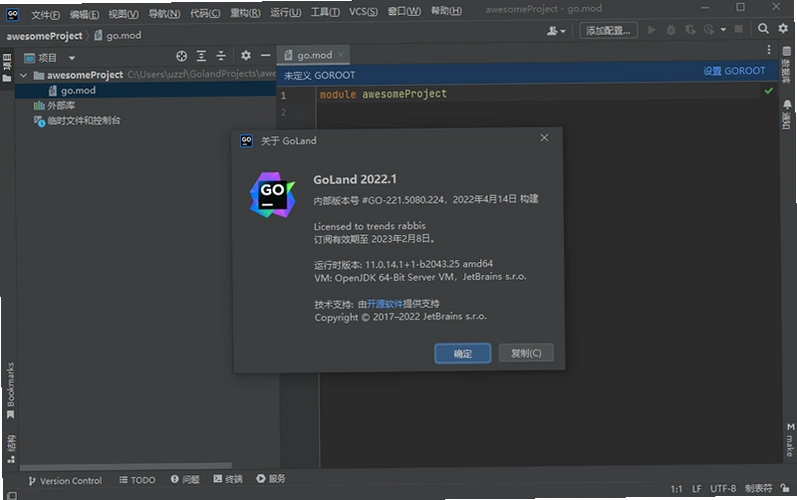Screen dimensions: 797x500
Task: Open the Version Control tool window
Action: coord(65,481)
